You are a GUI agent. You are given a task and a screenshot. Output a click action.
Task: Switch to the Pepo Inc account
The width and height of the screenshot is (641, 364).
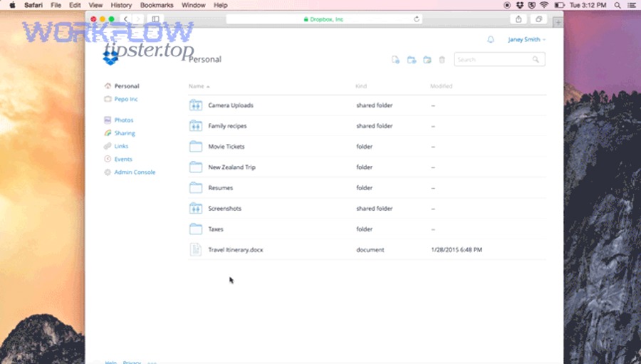coord(125,99)
